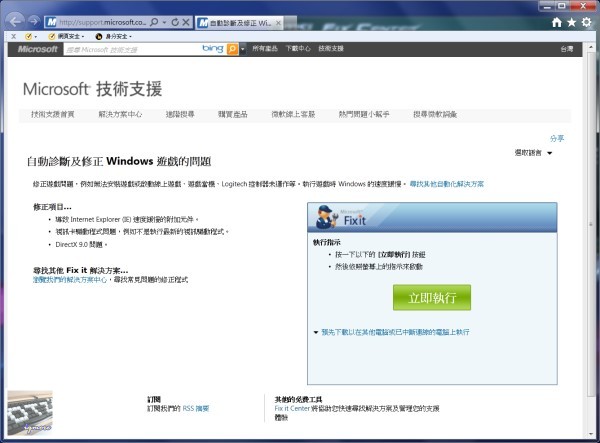Follow the link for other automated solutions
The image size is (600, 443).
point(447,184)
